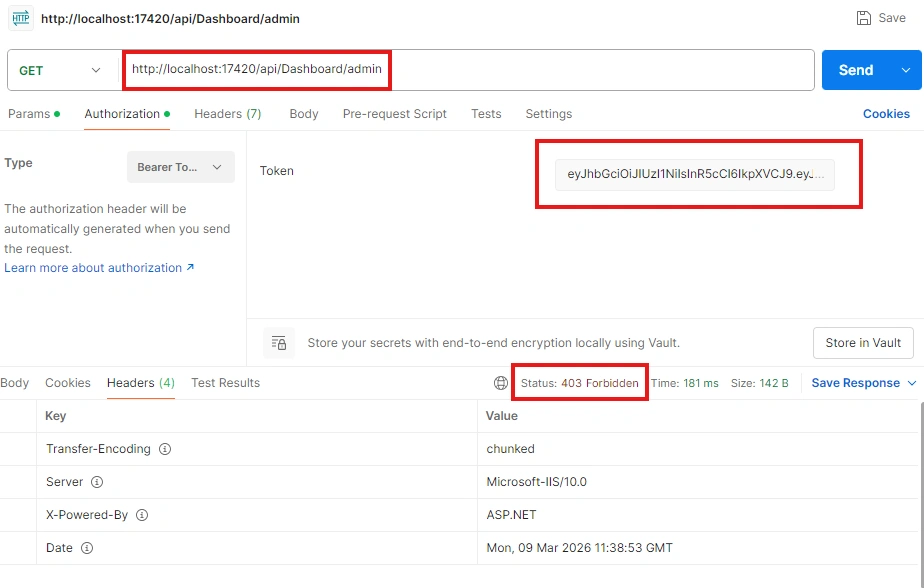The image size is (924, 588).
Task: Click the info icon beside Server
Action: pos(97,482)
